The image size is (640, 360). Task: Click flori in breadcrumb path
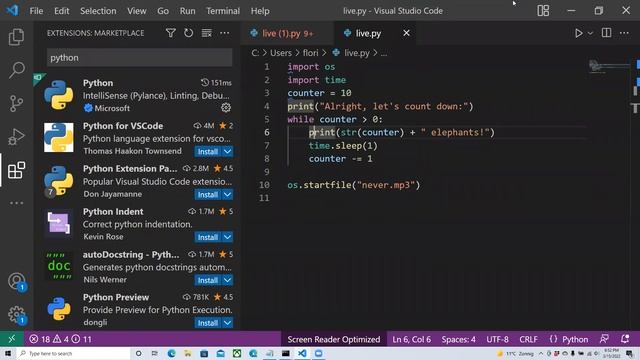[x=311, y=53]
